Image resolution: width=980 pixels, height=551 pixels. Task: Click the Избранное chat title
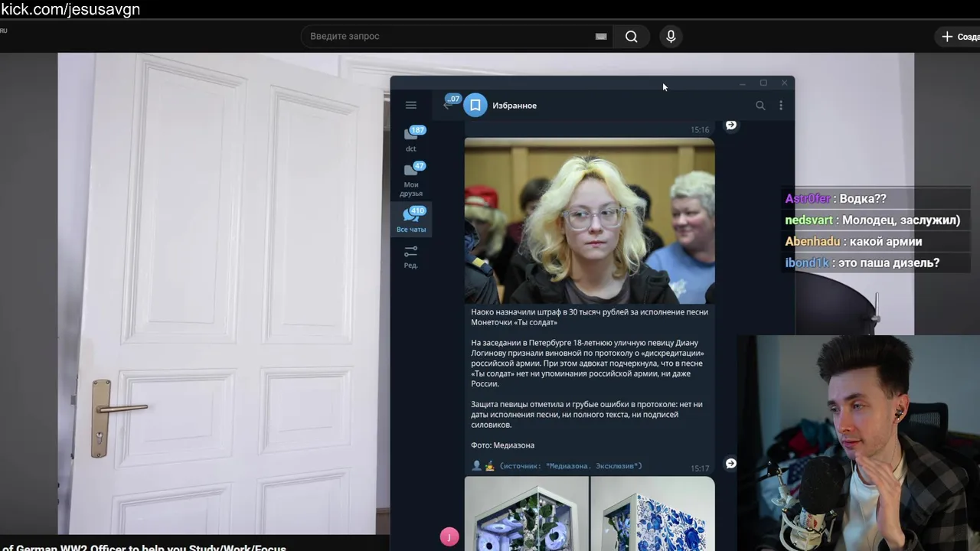pos(514,106)
